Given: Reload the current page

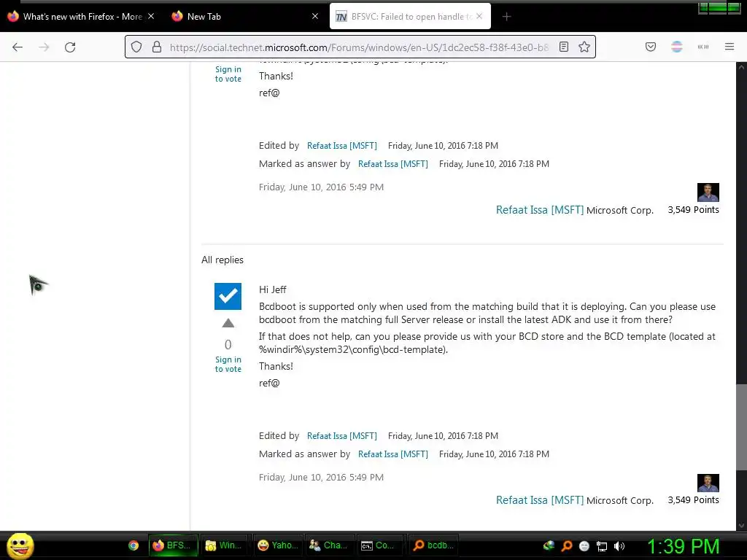Looking at the screenshot, I should pyautogui.click(x=70, y=47).
